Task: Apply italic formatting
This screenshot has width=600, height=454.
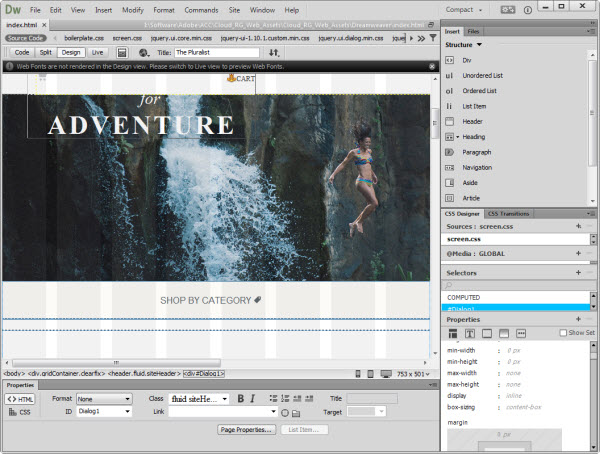Action: coord(253,398)
